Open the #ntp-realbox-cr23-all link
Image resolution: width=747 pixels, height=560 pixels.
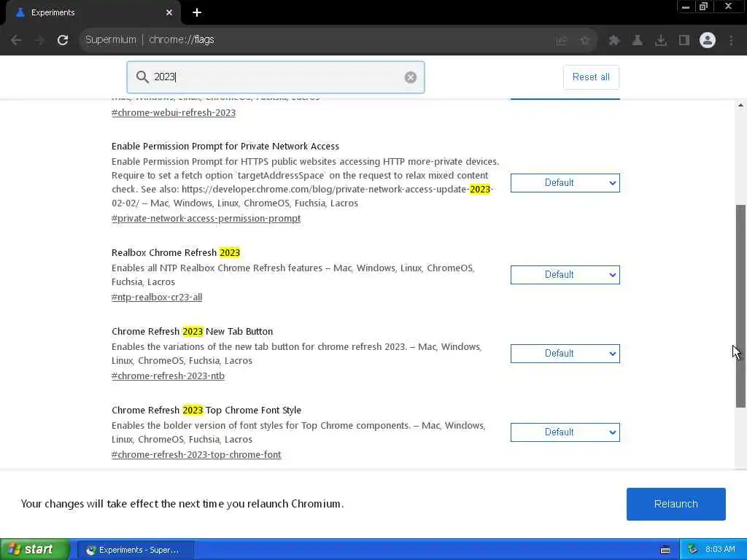click(157, 297)
